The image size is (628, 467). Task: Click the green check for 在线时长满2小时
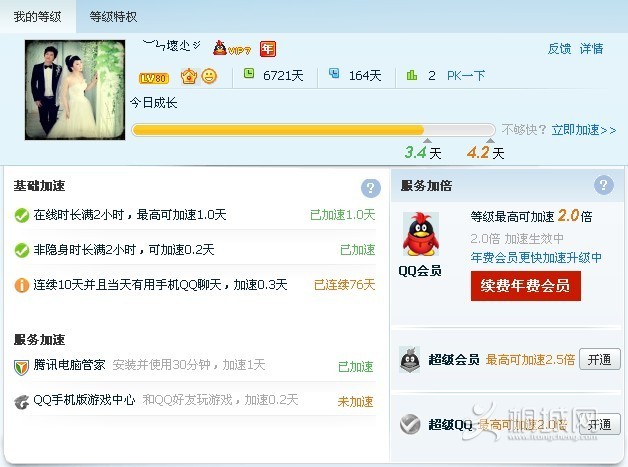coord(22,215)
